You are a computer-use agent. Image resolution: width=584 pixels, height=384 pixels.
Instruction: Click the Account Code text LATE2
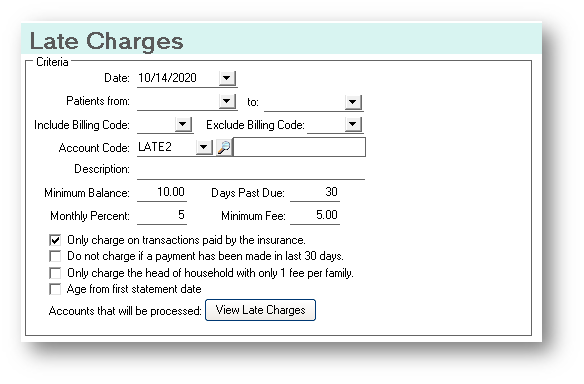click(155, 147)
